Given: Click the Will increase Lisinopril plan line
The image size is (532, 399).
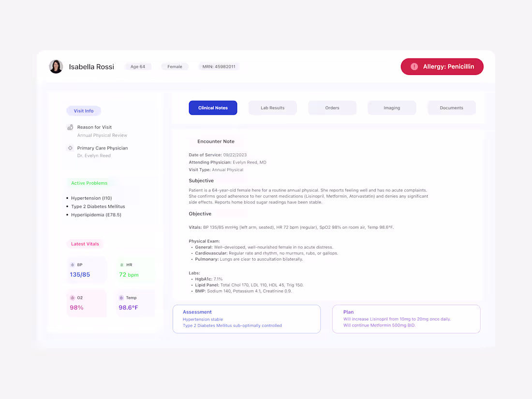Looking at the screenshot, I should coord(397,319).
